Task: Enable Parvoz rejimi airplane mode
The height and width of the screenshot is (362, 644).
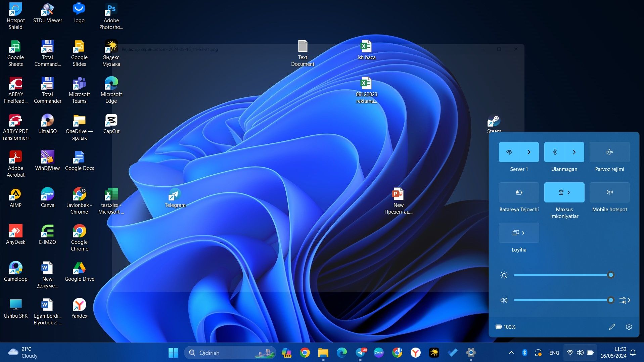Action: (609, 152)
